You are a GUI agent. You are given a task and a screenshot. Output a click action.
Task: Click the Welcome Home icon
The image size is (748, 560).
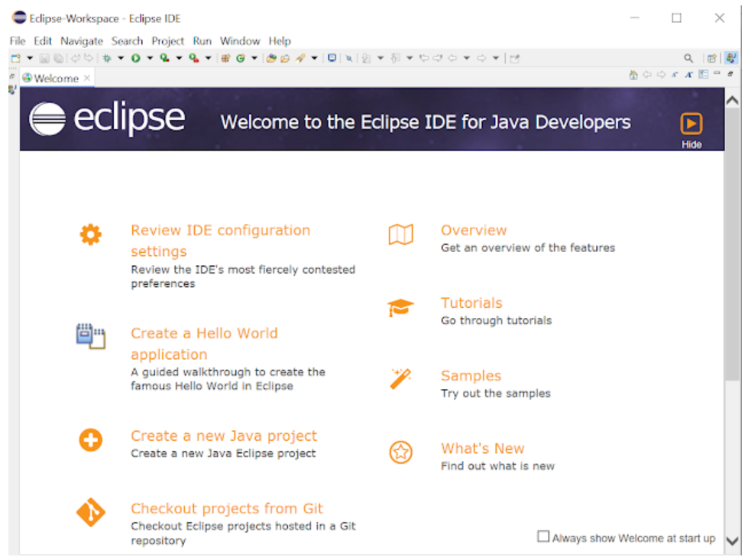[x=633, y=75]
